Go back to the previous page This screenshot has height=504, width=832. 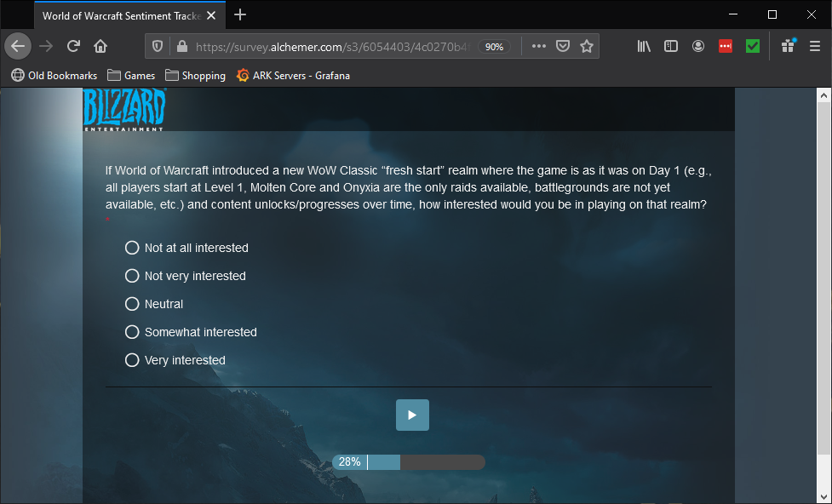click(18, 46)
